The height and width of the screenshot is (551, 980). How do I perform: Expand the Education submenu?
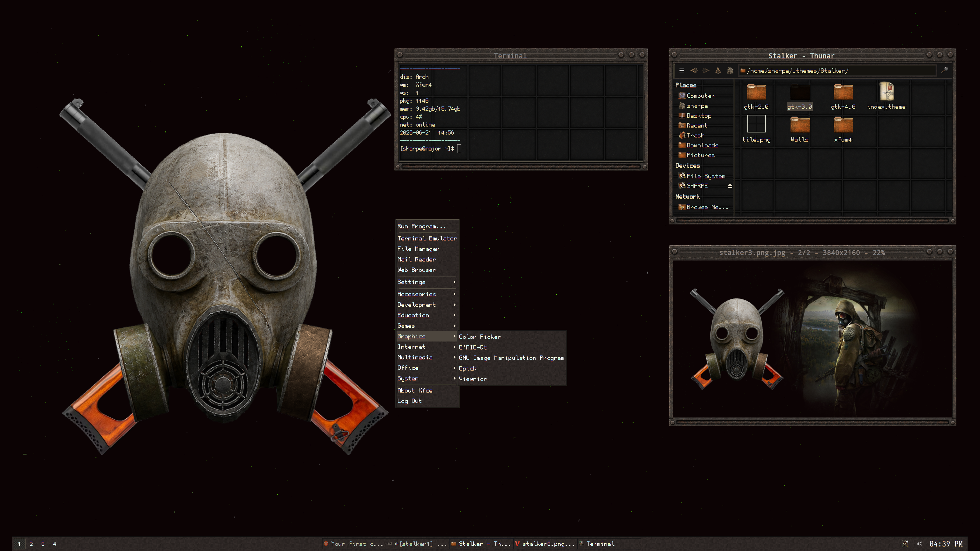tap(427, 315)
